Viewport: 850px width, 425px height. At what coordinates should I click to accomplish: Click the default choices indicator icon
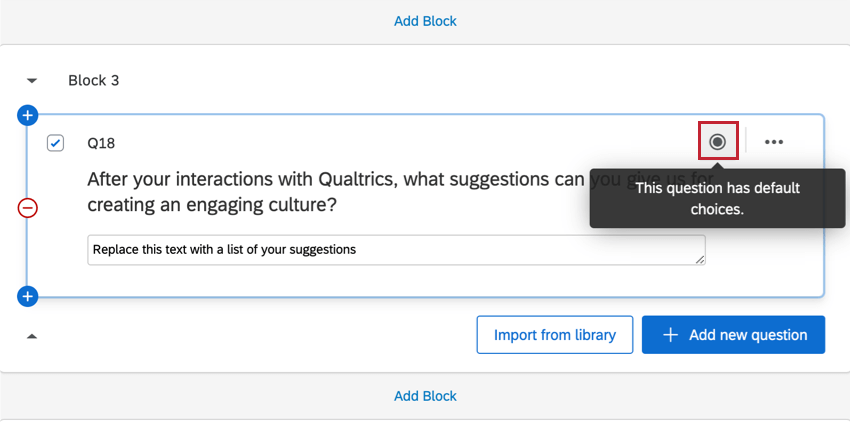pyautogui.click(x=717, y=142)
